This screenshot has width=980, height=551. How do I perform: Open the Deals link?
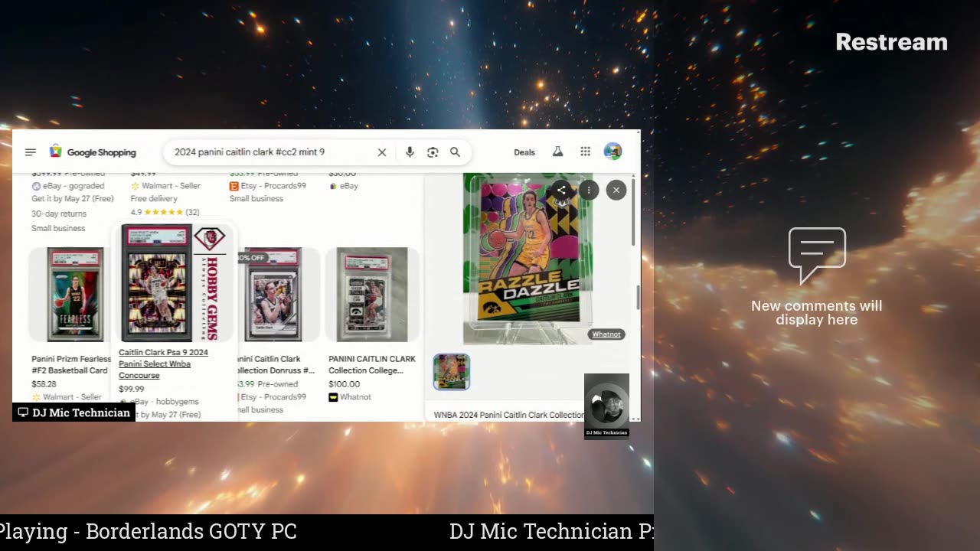coord(524,152)
